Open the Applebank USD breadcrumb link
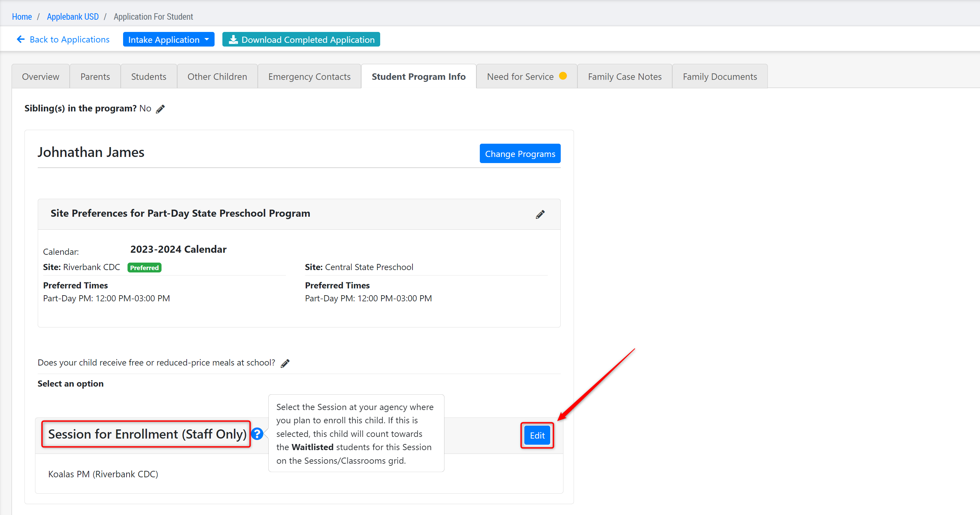 click(73, 17)
